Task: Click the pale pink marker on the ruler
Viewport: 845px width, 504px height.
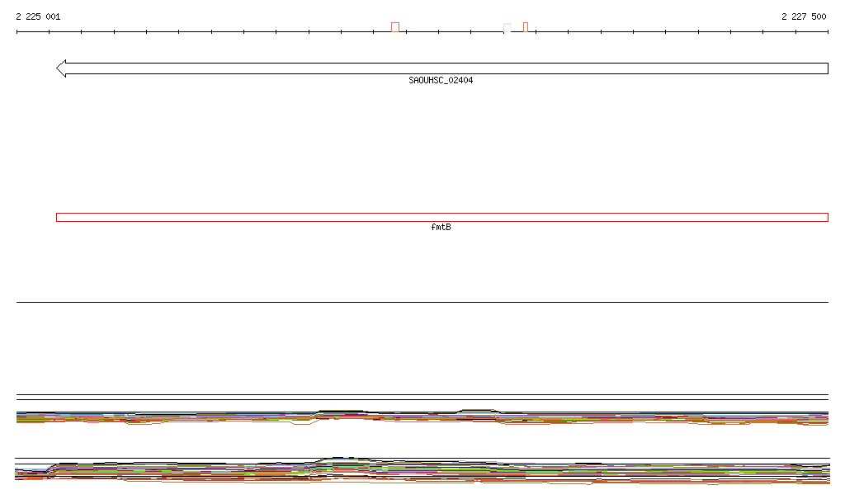Action: click(x=507, y=28)
